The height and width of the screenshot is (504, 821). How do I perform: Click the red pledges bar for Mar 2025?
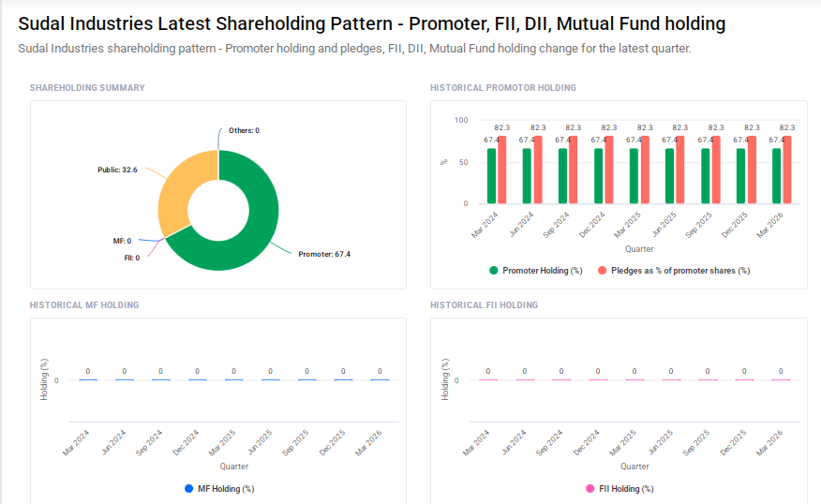pos(645,170)
